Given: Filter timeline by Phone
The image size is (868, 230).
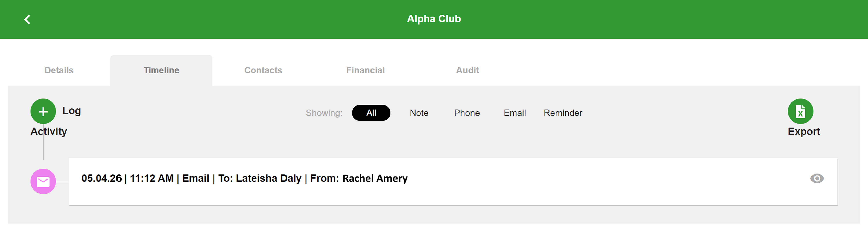Looking at the screenshot, I should (467, 113).
